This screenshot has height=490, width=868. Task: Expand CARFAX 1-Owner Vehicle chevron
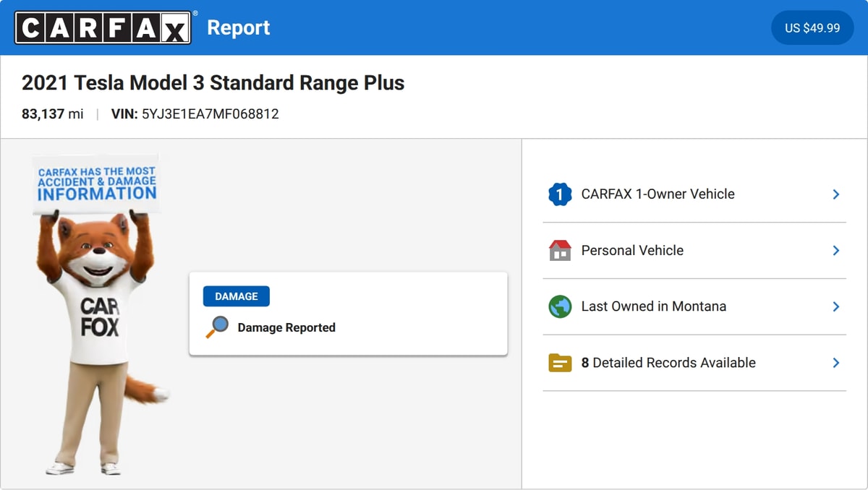coord(835,194)
